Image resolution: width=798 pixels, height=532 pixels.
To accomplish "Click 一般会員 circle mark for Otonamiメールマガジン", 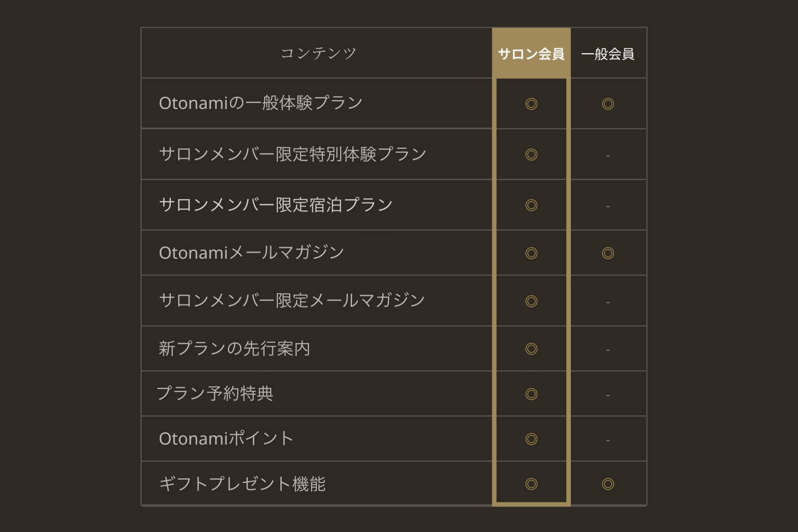I will coord(608,253).
